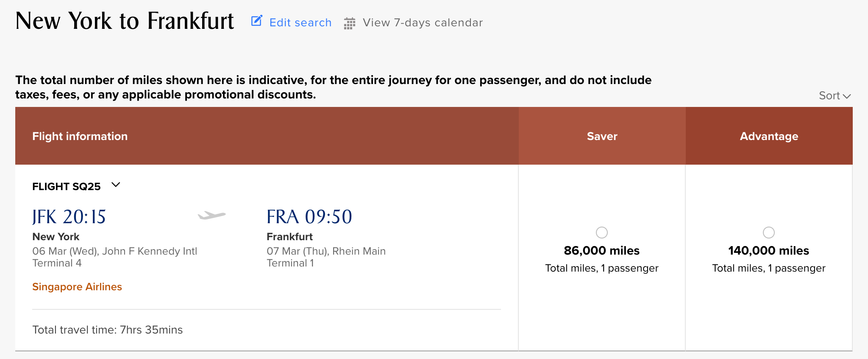Select the Saver 86,000 miles radio button
Screen dimensions: 868x359
tap(601, 233)
